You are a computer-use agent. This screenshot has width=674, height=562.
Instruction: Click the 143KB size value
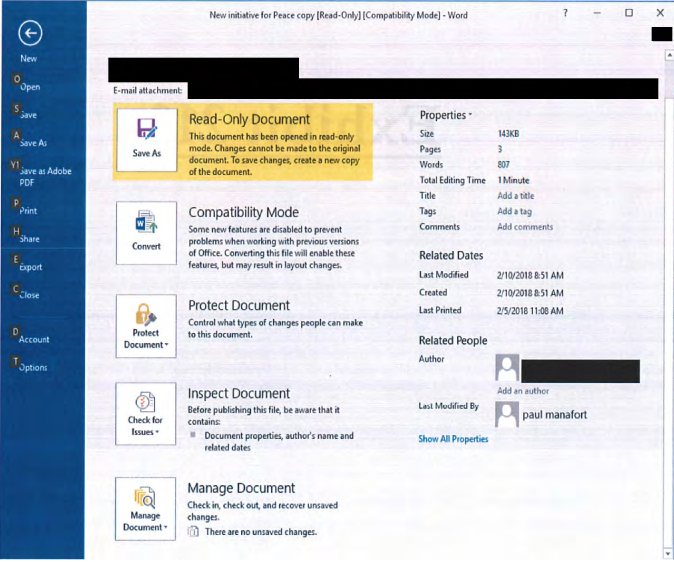(509, 134)
